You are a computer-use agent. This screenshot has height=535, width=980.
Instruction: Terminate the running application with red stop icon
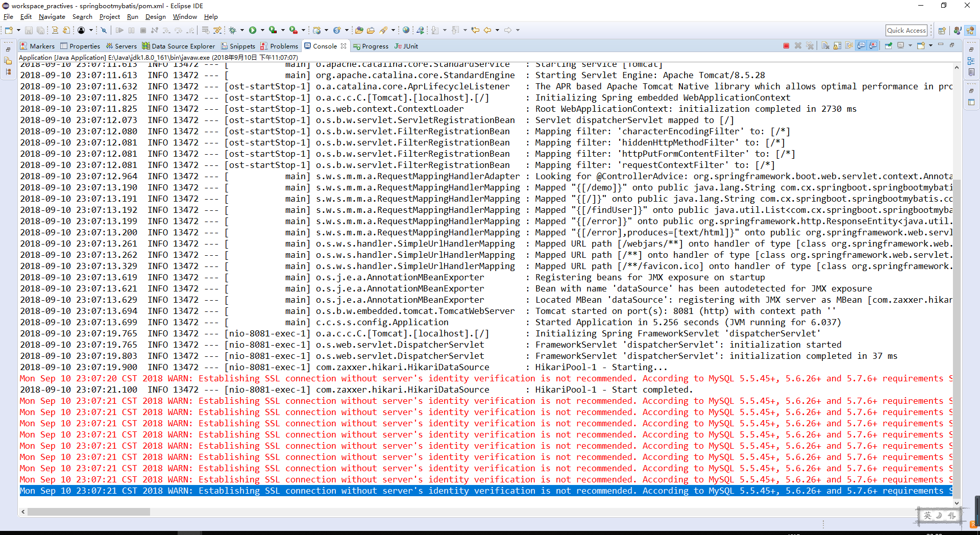point(786,46)
